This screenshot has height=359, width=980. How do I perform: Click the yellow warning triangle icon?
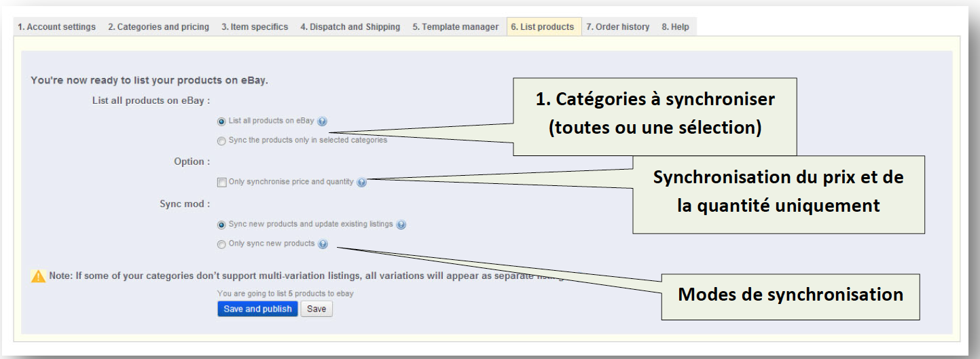[x=38, y=276]
